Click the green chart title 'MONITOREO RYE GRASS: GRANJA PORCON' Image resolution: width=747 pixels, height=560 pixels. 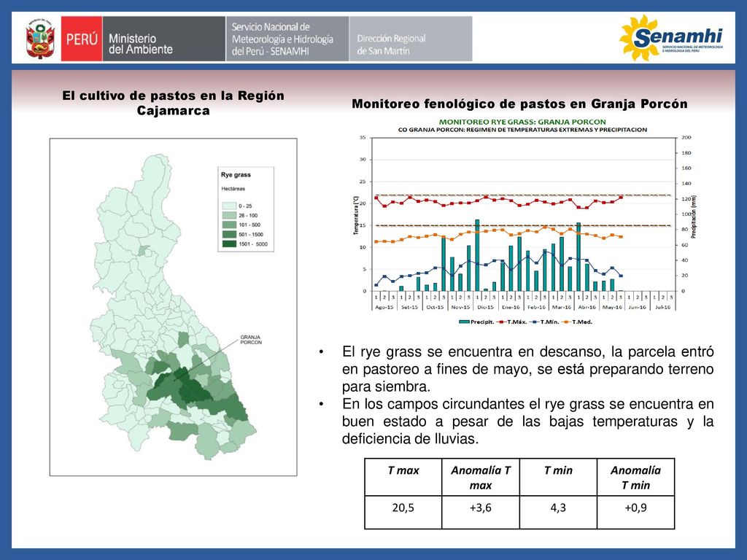(522, 122)
